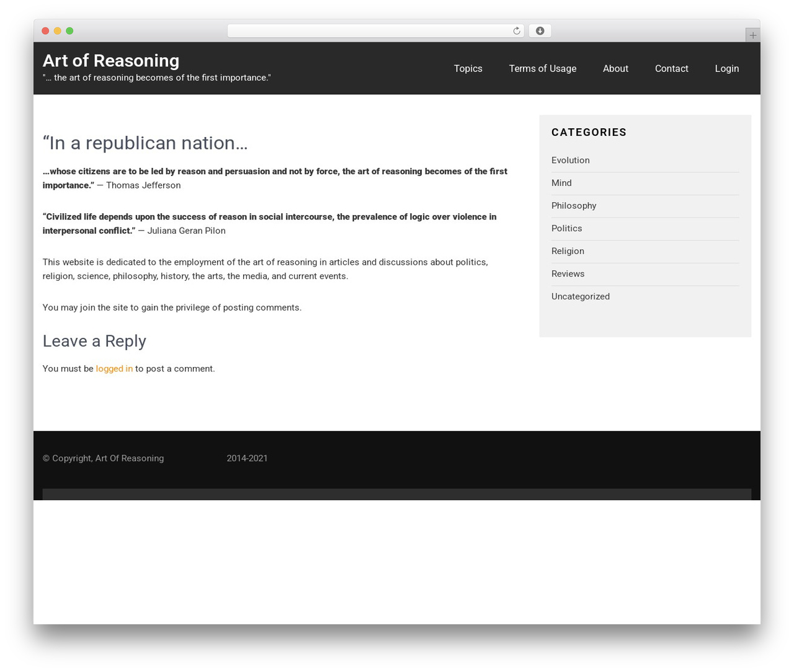The image size is (794, 672).
Task: Open the Mind category
Action: click(x=561, y=183)
